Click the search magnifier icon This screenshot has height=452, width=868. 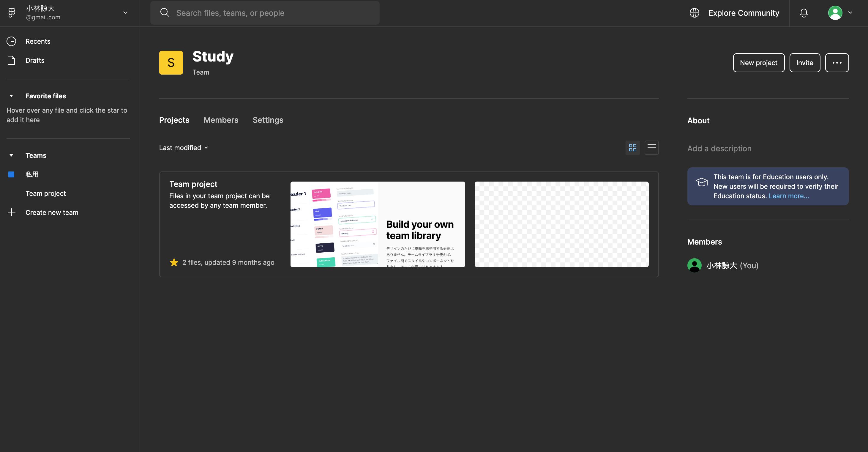[165, 13]
